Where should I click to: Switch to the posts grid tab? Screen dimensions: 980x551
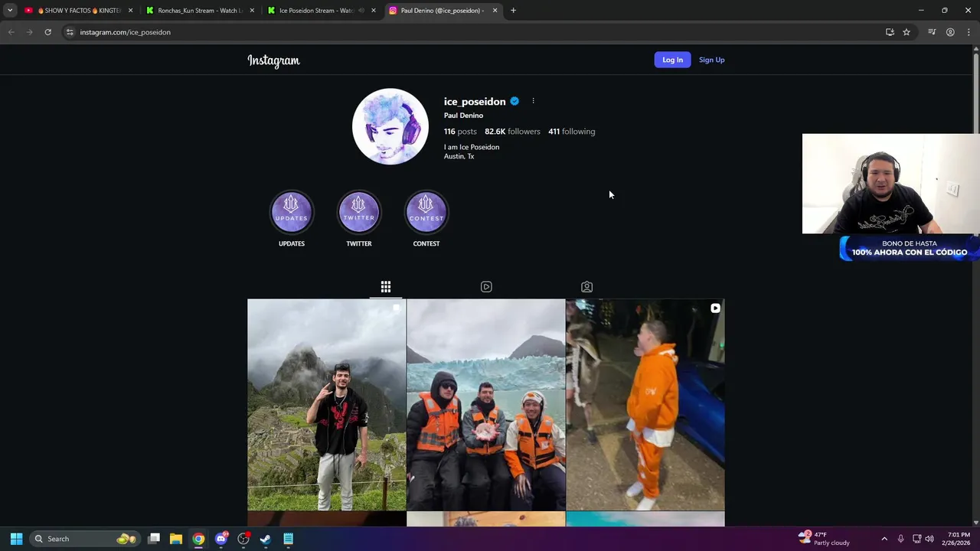pyautogui.click(x=386, y=287)
